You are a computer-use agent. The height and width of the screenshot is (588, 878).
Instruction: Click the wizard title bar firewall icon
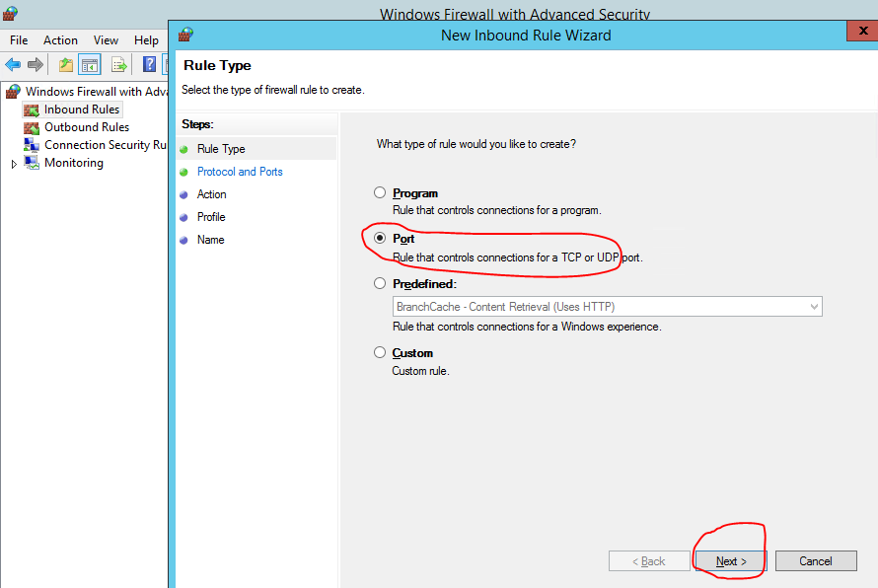[x=185, y=35]
